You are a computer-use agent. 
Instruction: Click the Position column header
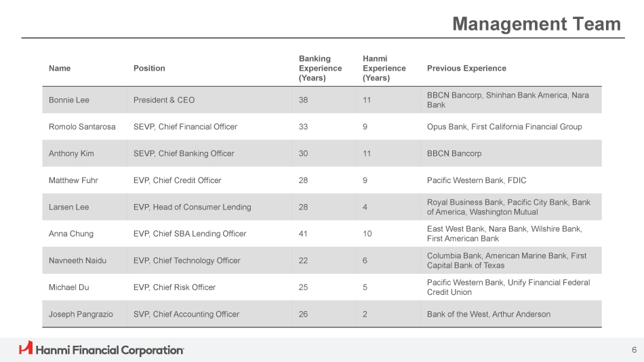click(x=149, y=68)
